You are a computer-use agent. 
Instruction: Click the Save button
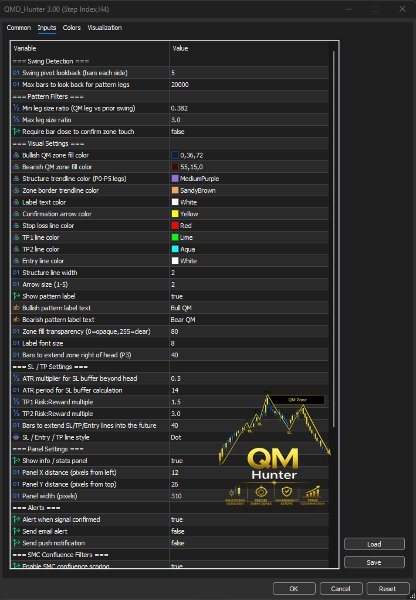coord(374,562)
